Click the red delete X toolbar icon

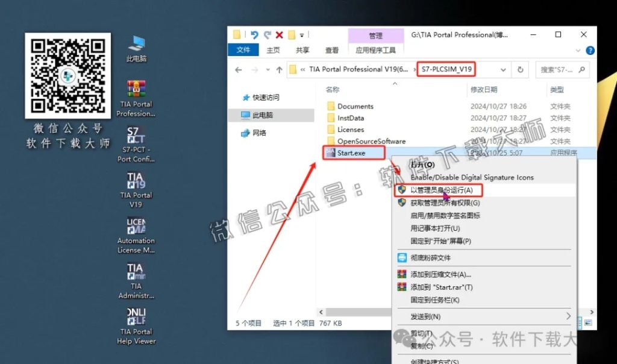(x=278, y=34)
